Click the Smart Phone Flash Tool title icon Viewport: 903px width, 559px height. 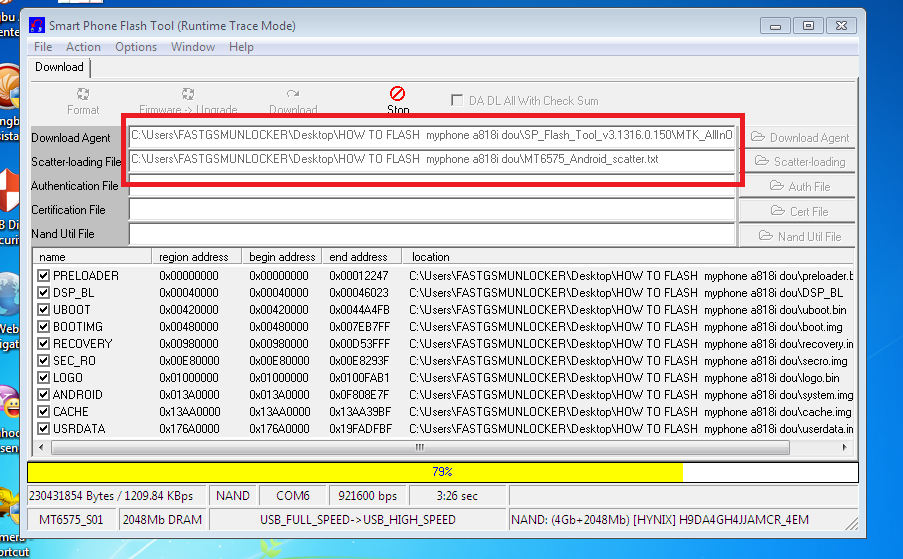pos(37,25)
